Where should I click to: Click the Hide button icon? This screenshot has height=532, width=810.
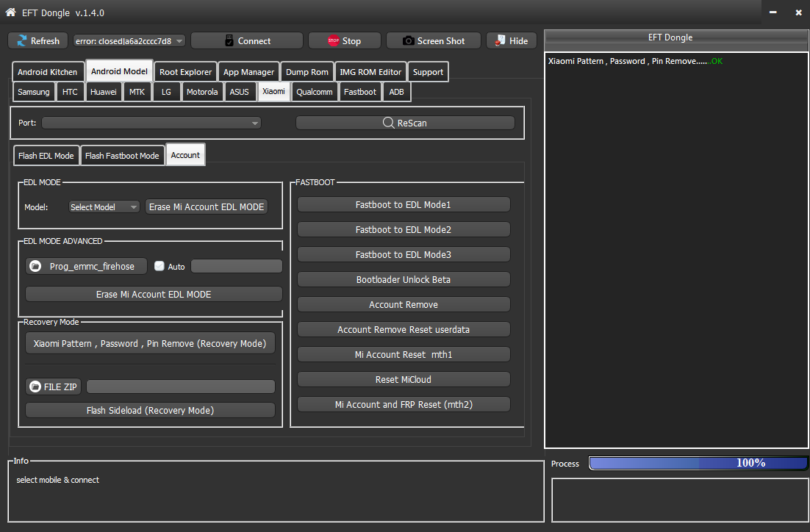pos(500,41)
